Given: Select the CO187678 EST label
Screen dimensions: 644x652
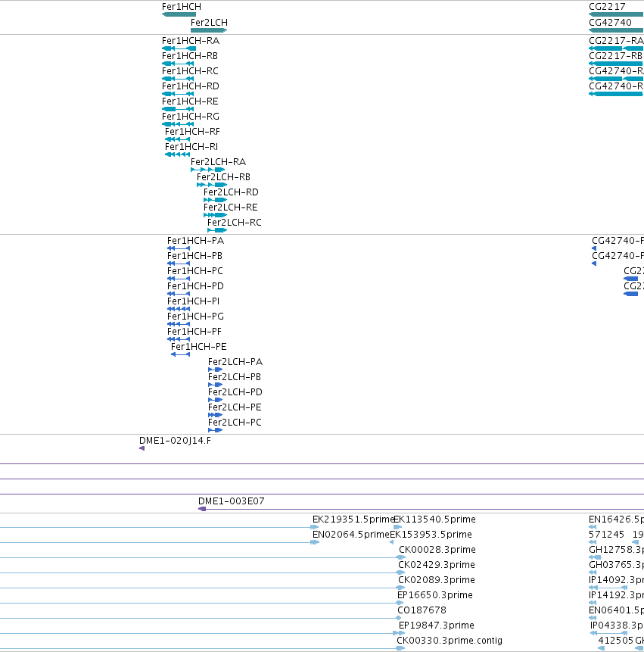Looking at the screenshot, I should coord(422,610).
